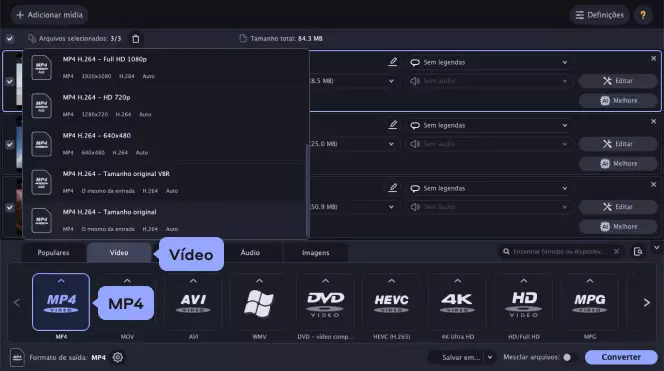Toggle the select-all files checkbox
The height and width of the screenshot is (371, 664).
pyautogui.click(x=9, y=39)
